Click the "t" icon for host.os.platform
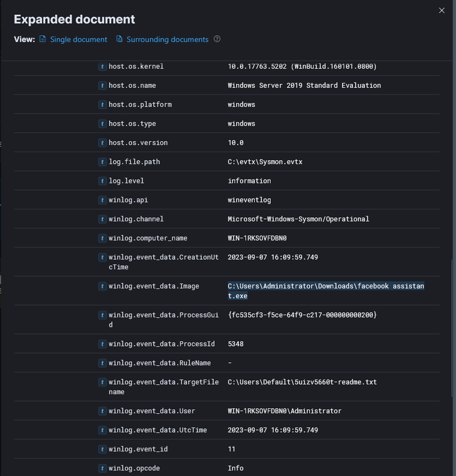Image resolution: width=456 pixels, height=476 pixels. pos(102,104)
